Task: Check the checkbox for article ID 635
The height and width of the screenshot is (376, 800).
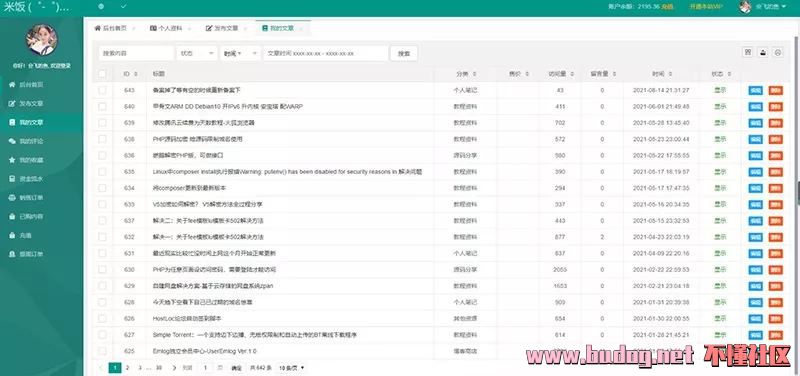Action: (103, 172)
